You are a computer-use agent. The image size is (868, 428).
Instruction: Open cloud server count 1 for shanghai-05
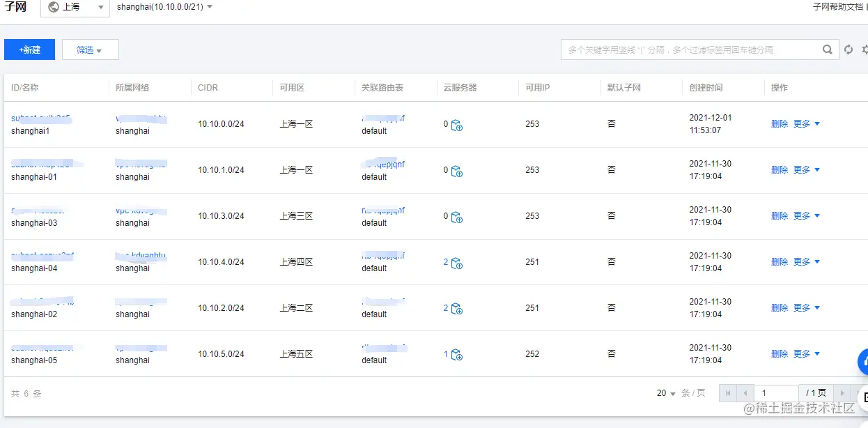point(446,354)
